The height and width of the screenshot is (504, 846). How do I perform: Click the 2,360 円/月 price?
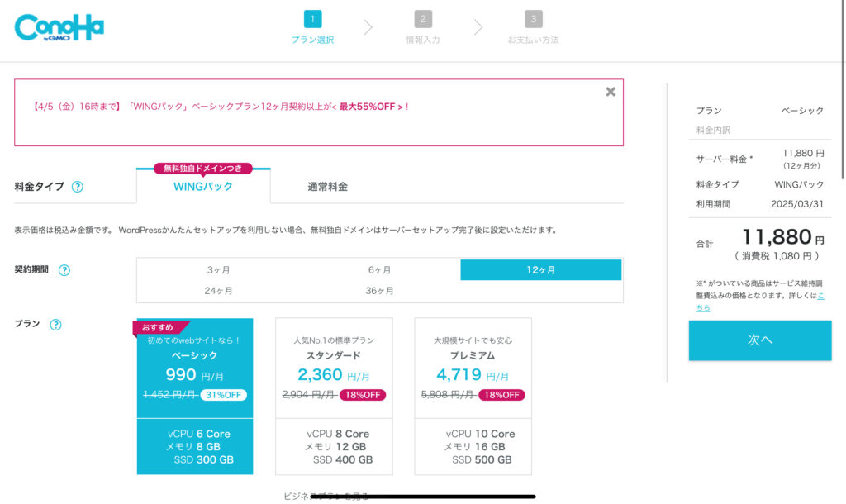click(334, 374)
